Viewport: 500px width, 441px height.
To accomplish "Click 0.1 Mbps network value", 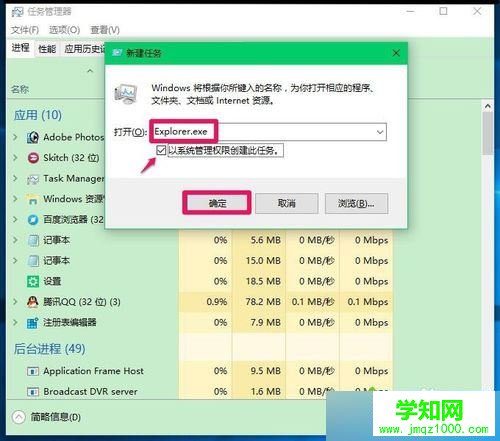I will [x=368, y=302].
